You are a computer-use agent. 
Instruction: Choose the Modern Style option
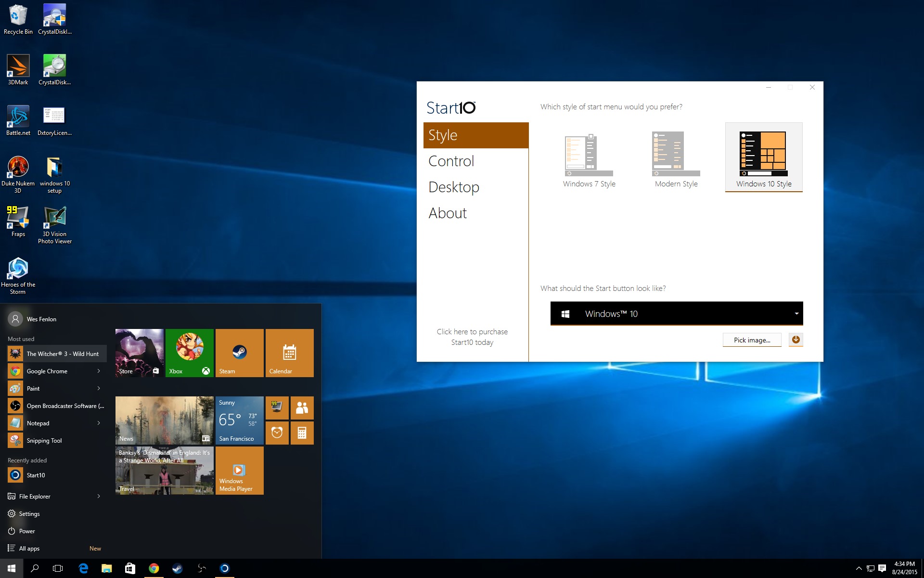pyautogui.click(x=676, y=158)
